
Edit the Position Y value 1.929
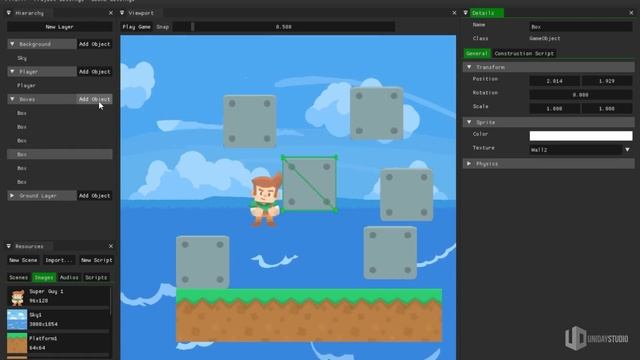[x=607, y=81]
